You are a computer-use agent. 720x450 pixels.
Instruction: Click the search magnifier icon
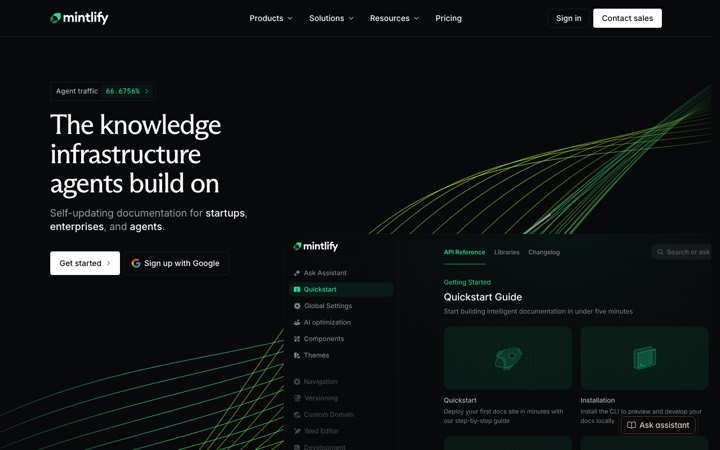tap(660, 252)
